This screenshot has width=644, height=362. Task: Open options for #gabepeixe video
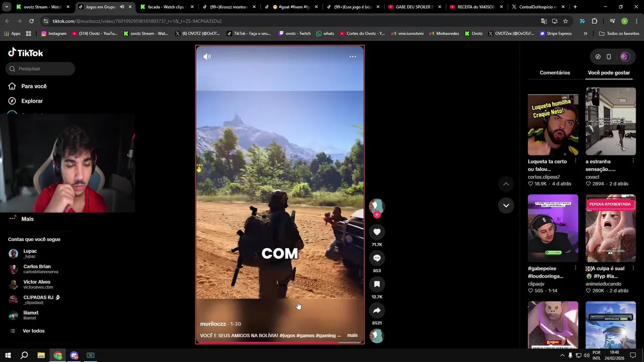575,268
